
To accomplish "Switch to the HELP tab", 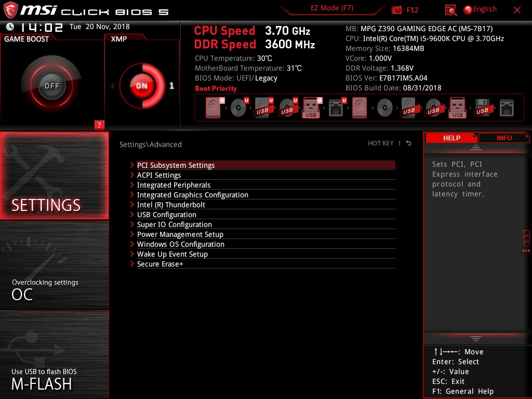I will [451, 138].
